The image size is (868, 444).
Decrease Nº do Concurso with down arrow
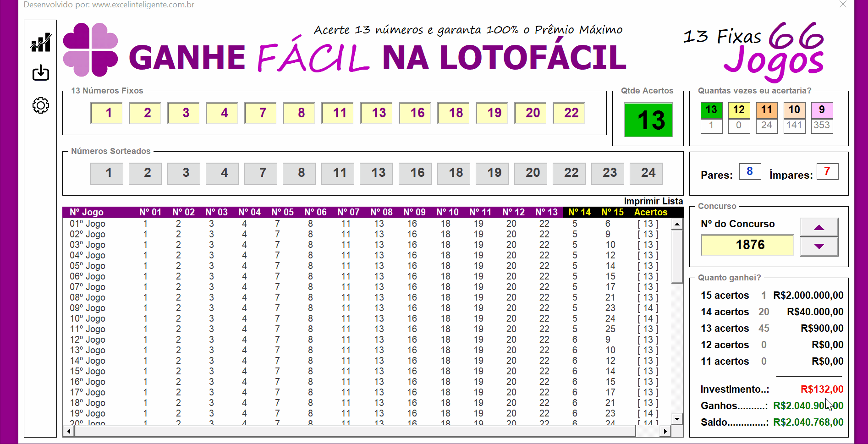click(x=819, y=247)
